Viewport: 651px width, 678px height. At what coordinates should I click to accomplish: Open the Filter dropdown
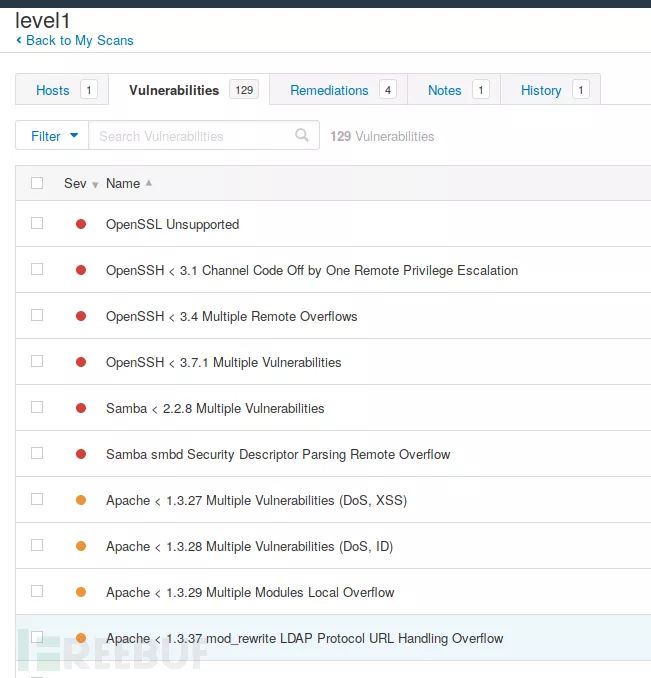(52, 136)
